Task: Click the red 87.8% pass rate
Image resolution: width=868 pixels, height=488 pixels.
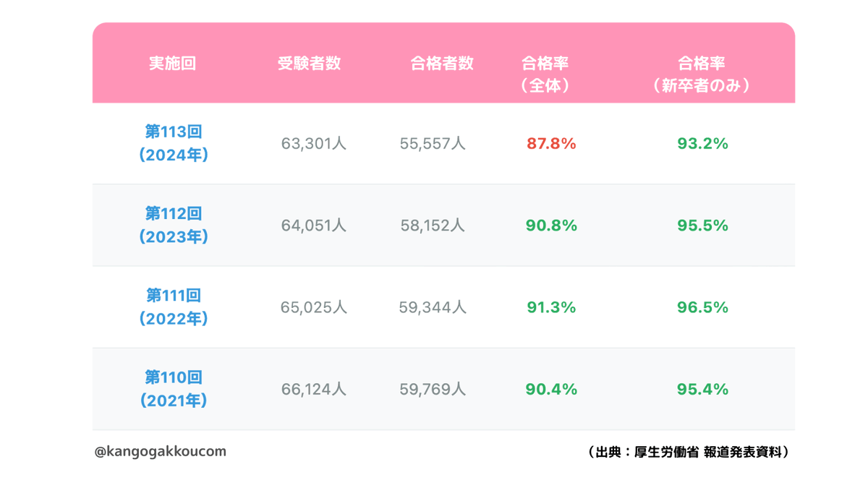Action: coord(551,144)
